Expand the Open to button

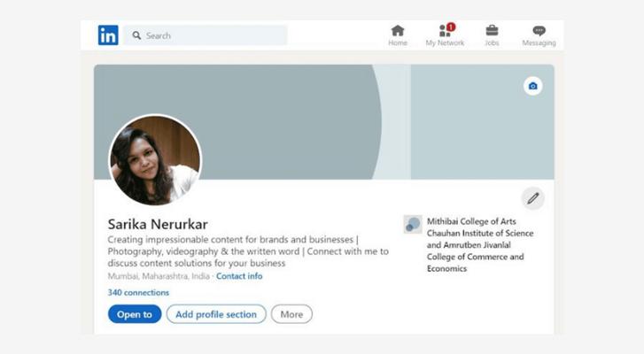coord(135,314)
